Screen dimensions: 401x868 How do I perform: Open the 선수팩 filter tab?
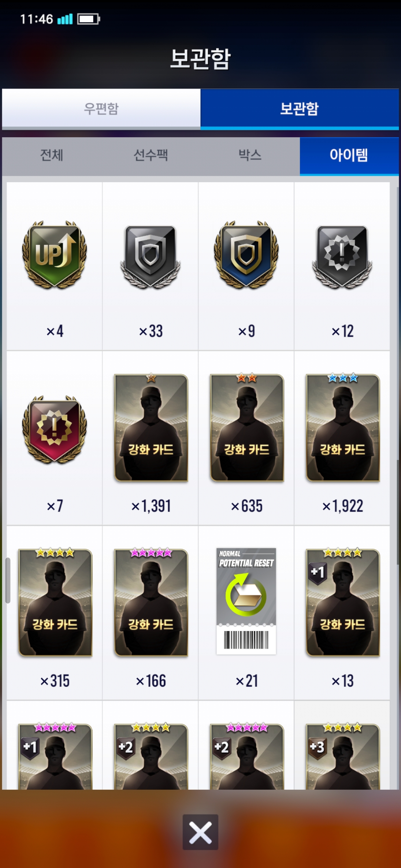tap(151, 155)
